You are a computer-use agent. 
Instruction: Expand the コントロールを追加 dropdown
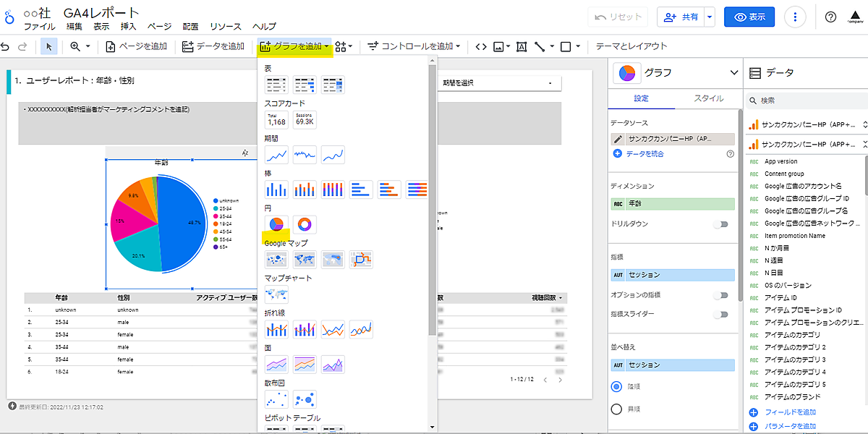click(x=415, y=46)
